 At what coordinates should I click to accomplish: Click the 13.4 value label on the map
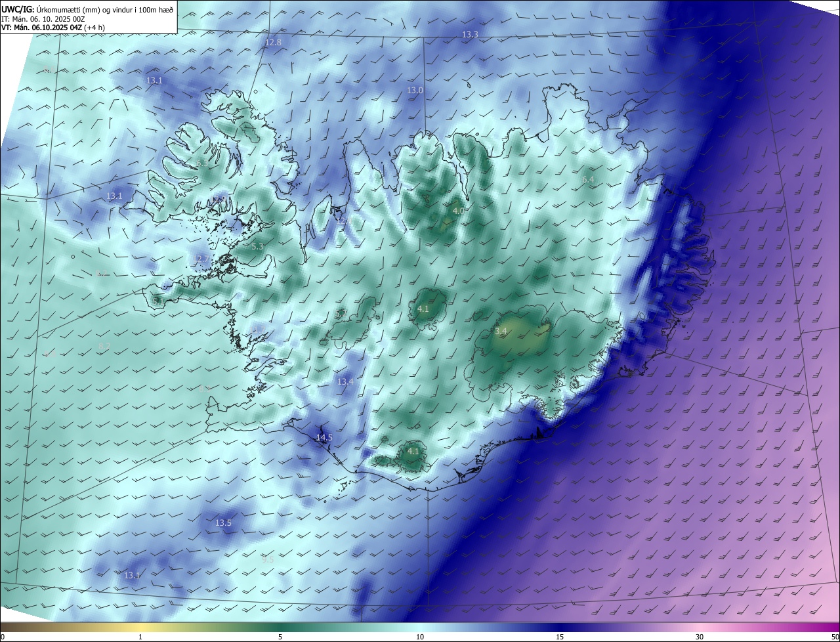345,381
